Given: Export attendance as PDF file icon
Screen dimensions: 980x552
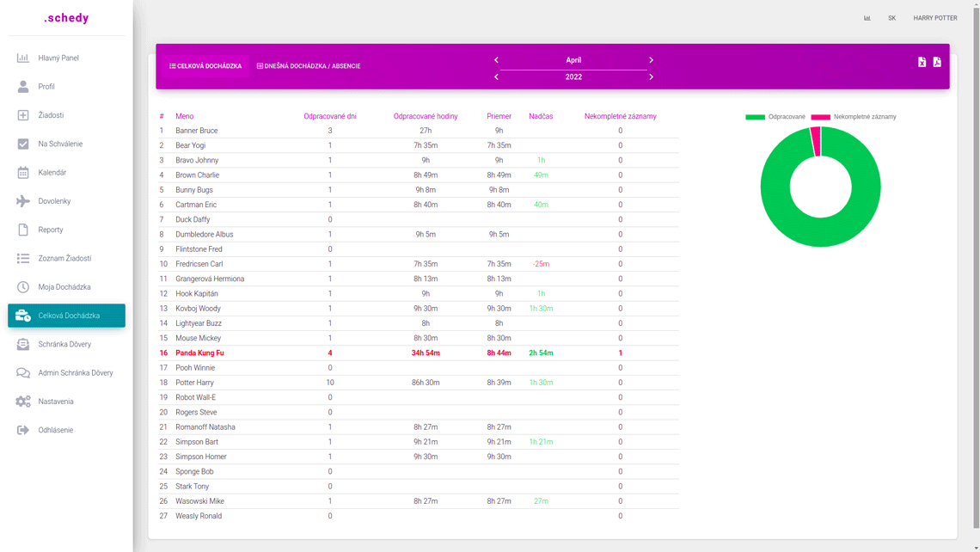Looking at the screenshot, I should (x=937, y=62).
